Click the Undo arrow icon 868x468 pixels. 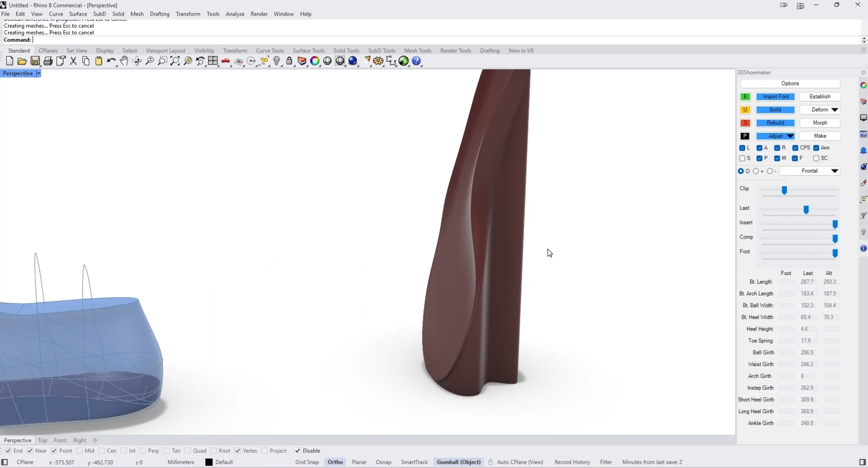pyautogui.click(x=111, y=61)
